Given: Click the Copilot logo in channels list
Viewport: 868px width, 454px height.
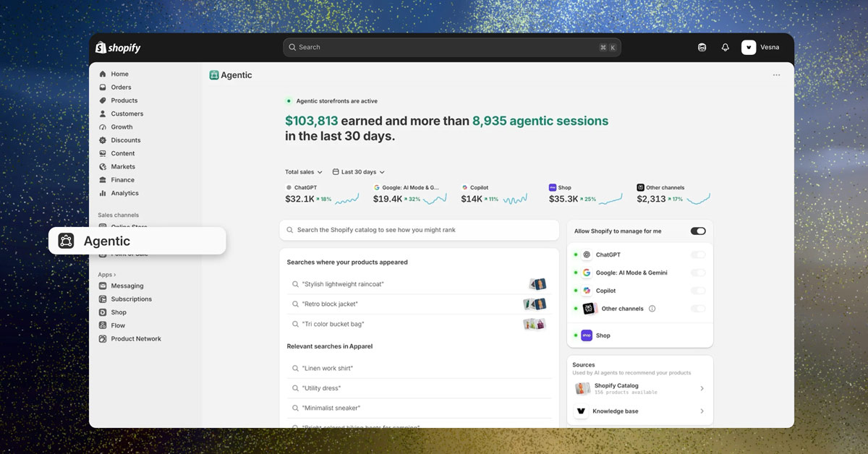Looking at the screenshot, I should coord(587,291).
